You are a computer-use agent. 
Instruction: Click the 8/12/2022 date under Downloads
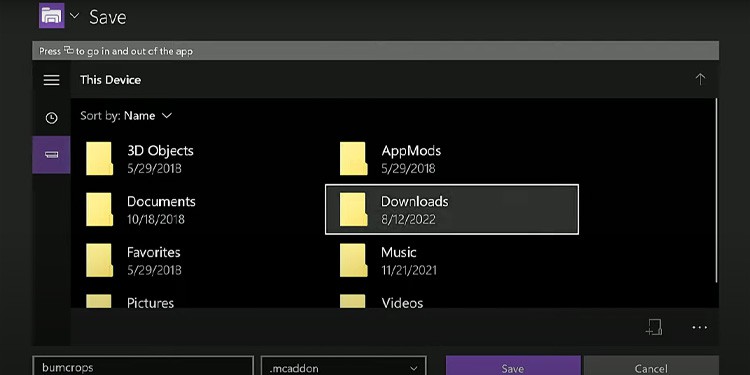pos(408,220)
